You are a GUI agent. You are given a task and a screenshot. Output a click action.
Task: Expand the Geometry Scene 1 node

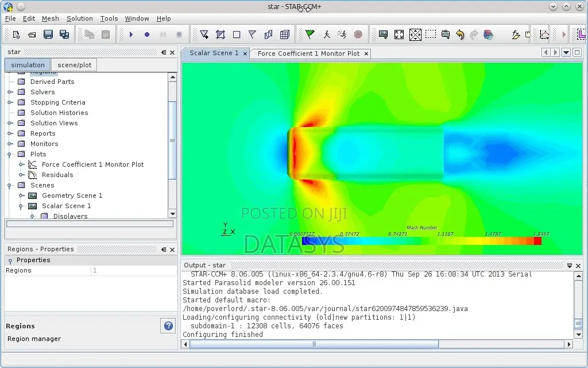pos(22,195)
